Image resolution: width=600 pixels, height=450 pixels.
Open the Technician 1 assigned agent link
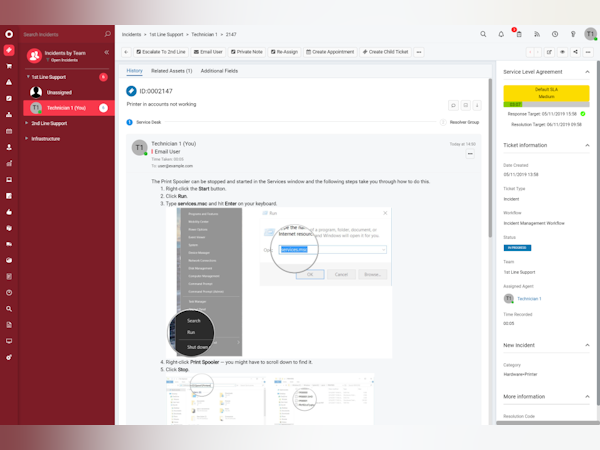pos(529,299)
